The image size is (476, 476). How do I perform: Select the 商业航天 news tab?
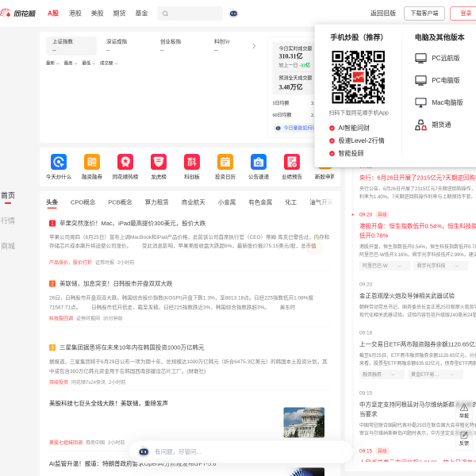[x=193, y=202]
